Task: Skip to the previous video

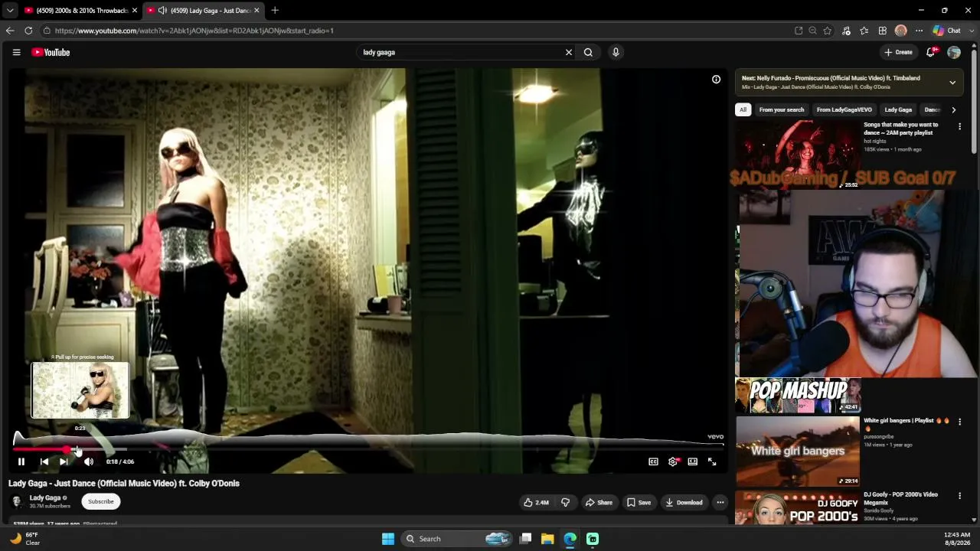Action: [44, 461]
